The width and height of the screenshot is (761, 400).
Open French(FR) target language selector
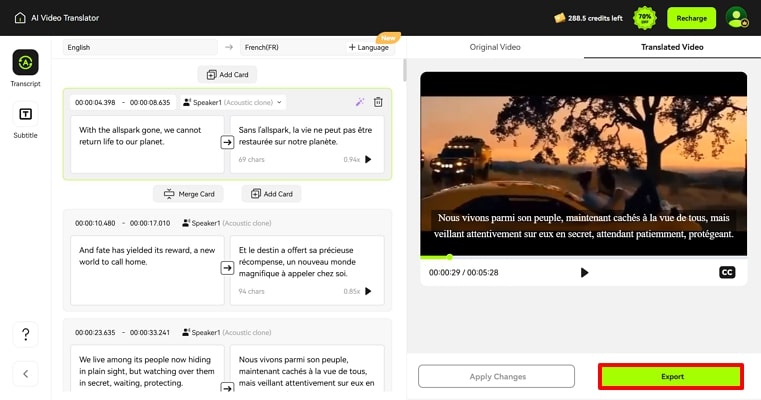coord(290,47)
